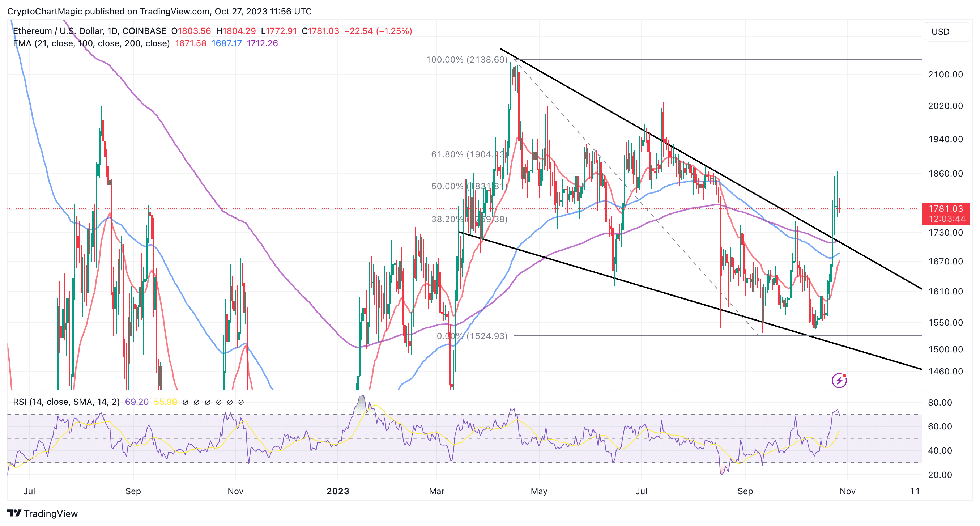Click the CryptoChartMagic published header text
980x526 pixels.
click(x=159, y=12)
